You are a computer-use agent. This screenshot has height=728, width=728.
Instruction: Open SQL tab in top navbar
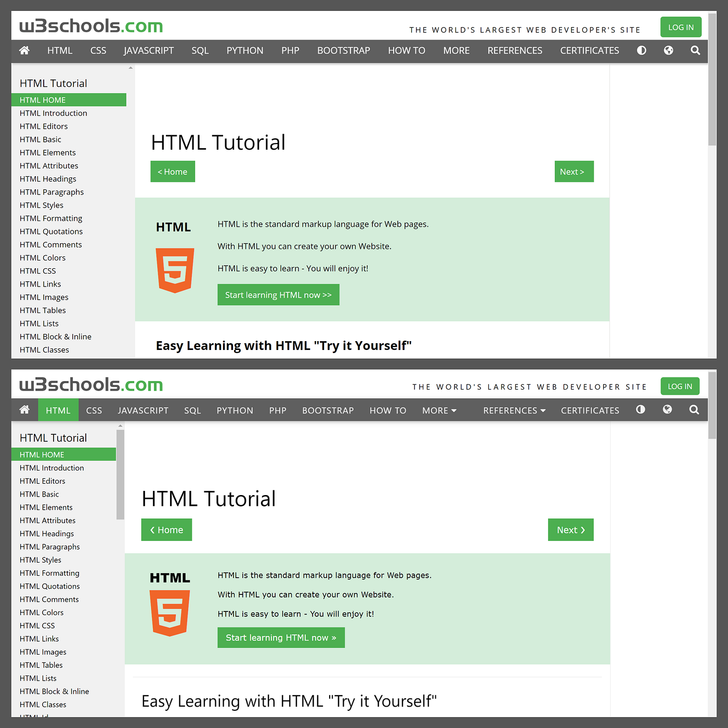(x=200, y=50)
